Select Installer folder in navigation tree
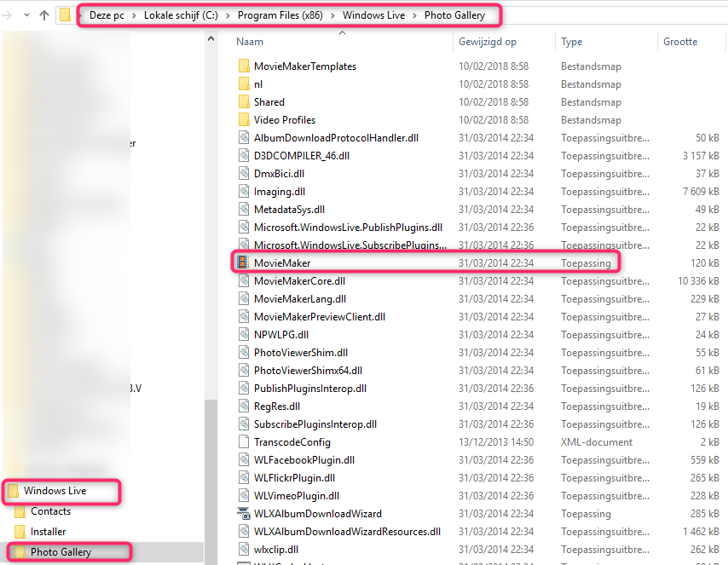This screenshot has height=565, width=728. click(48, 532)
